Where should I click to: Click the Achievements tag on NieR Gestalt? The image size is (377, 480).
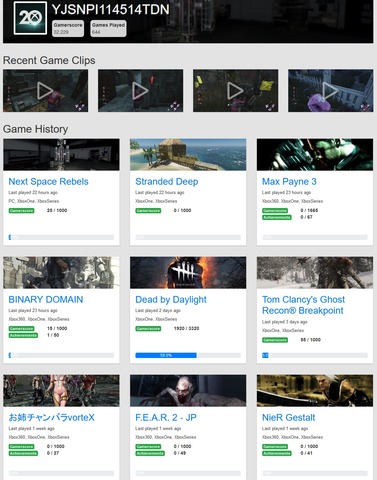[277, 453]
